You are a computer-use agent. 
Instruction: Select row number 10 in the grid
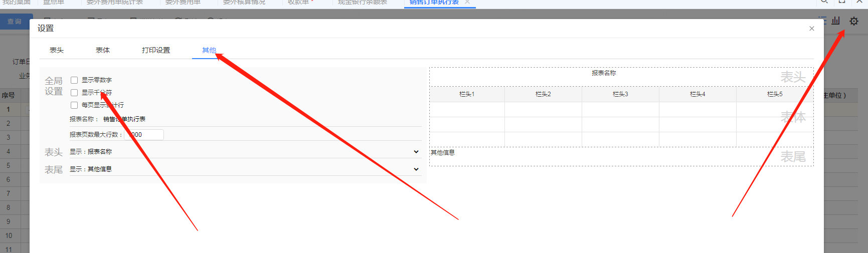(x=9, y=235)
